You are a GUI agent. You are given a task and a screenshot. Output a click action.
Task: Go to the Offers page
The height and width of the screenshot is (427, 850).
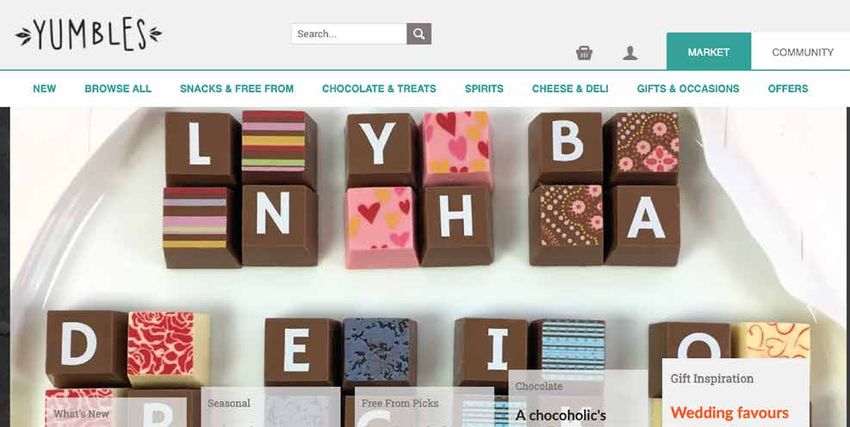pos(788,89)
